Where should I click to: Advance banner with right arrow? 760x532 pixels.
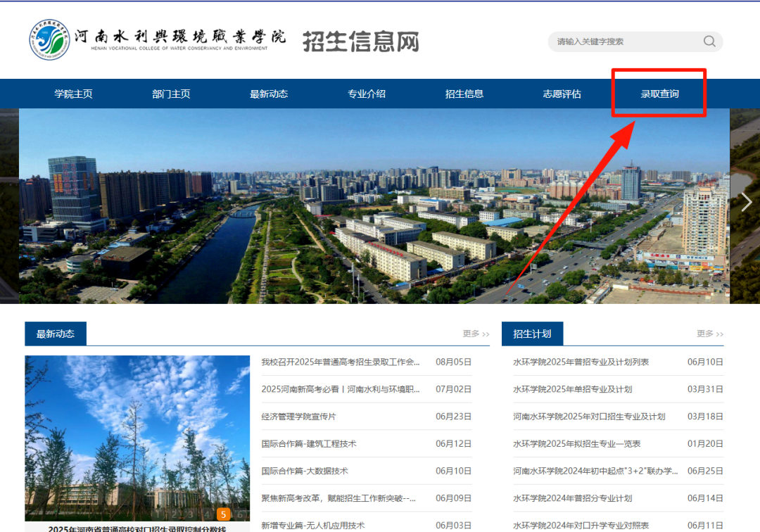(746, 202)
